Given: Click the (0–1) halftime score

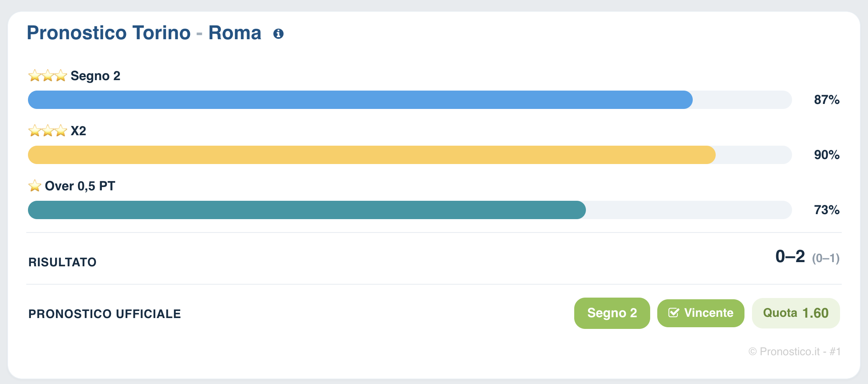Looking at the screenshot, I should coord(825,258).
